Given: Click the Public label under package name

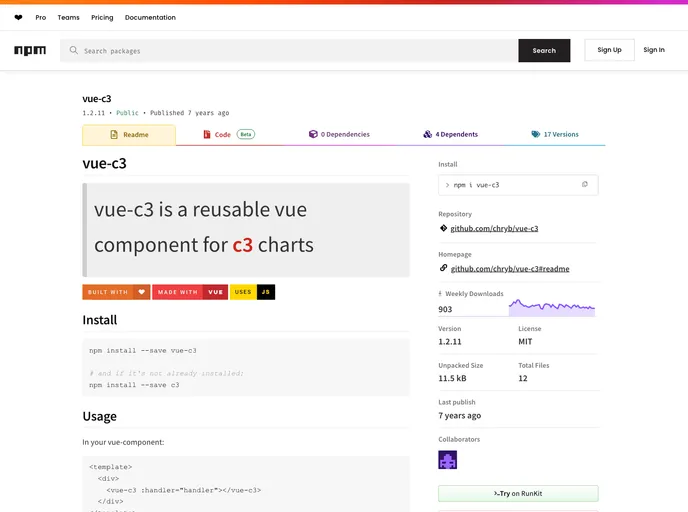Looking at the screenshot, I should tap(127, 113).
